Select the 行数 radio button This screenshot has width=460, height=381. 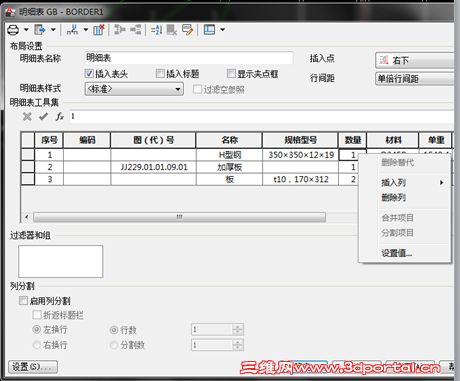[x=114, y=330]
